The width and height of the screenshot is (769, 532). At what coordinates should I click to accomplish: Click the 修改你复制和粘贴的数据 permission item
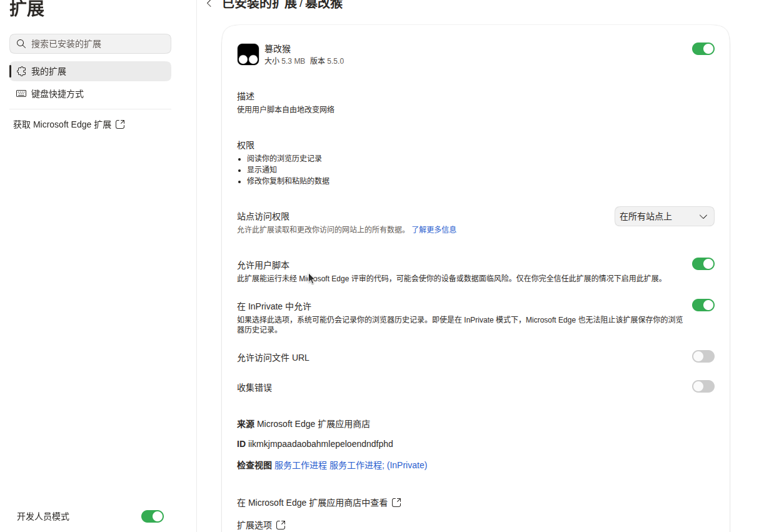(x=288, y=181)
